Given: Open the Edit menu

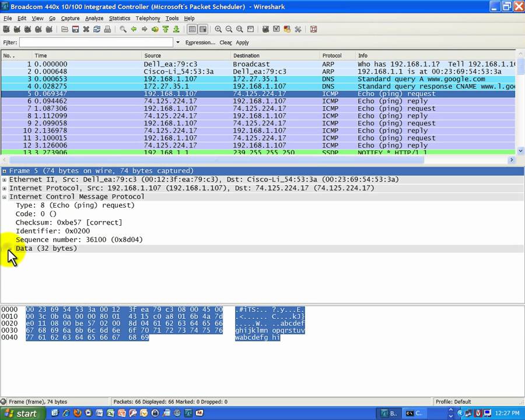Looking at the screenshot, I should pos(22,19).
